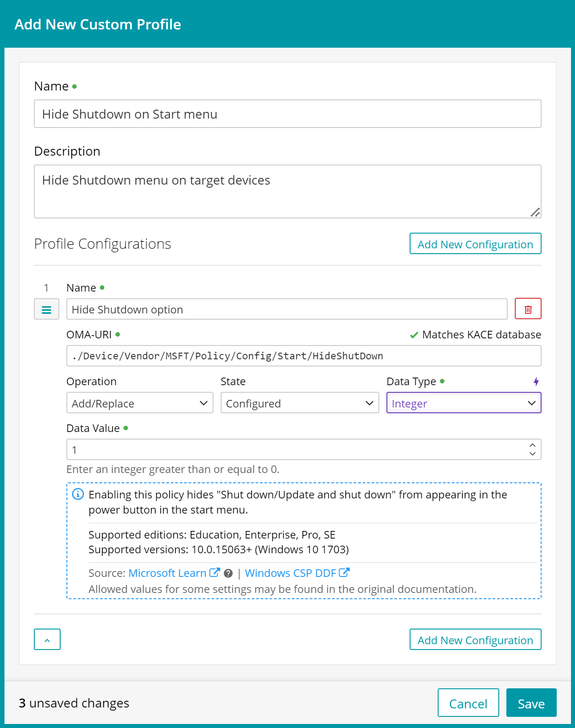The width and height of the screenshot is (575, 728).
Task: Decrement Data Value with down arrow
Action: coord(532,454)
